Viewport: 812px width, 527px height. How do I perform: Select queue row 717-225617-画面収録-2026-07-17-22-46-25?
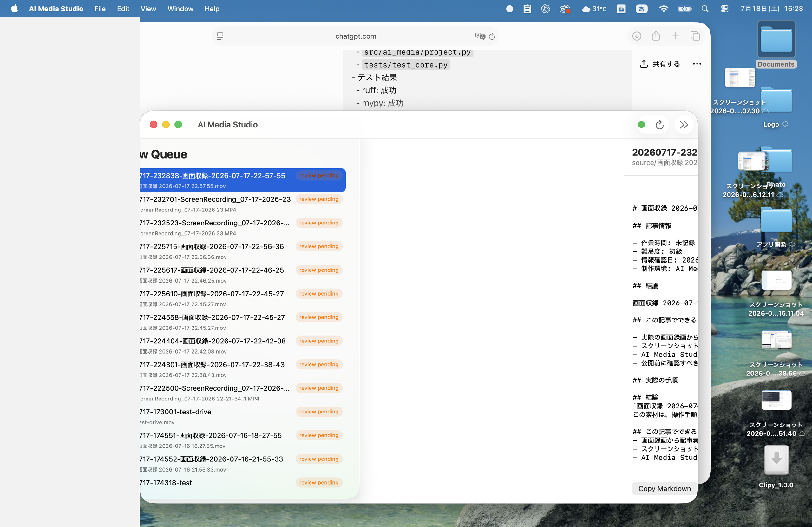243,275
